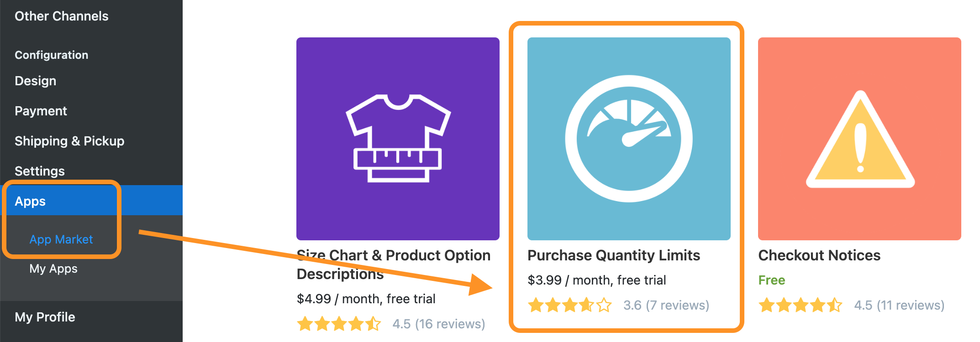Open the Settings sidebar section
This screenshot has height=342, width=980.
(40, 171)
